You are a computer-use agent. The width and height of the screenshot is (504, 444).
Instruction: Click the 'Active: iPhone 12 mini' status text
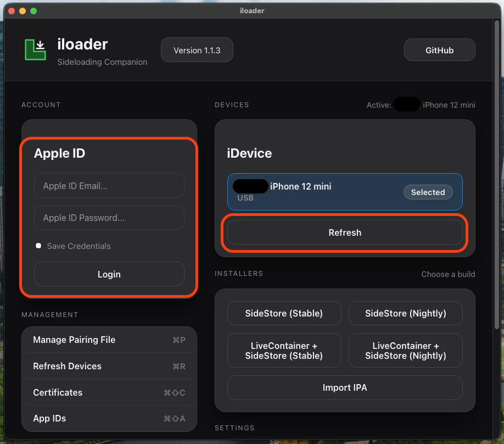pos(421,105)
